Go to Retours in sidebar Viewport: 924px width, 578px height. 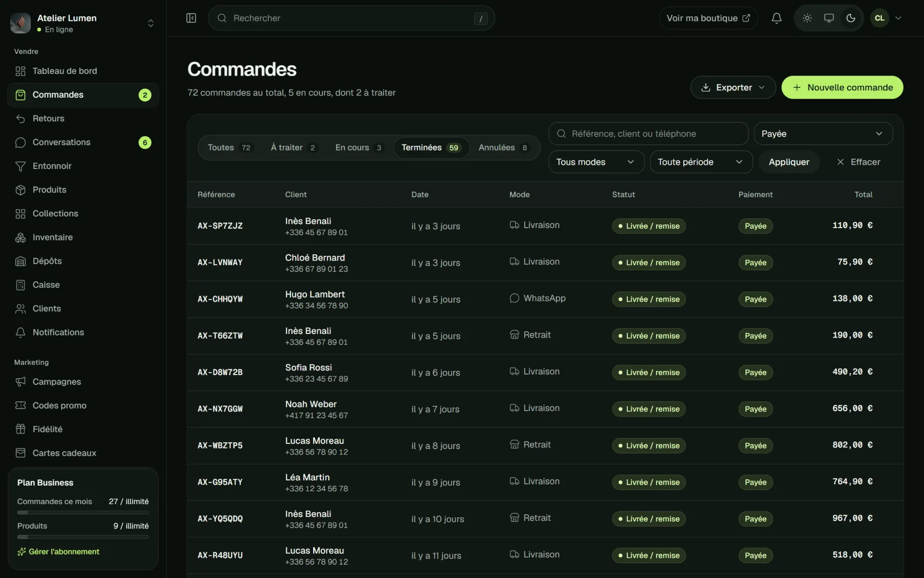[x=83, y=119]
